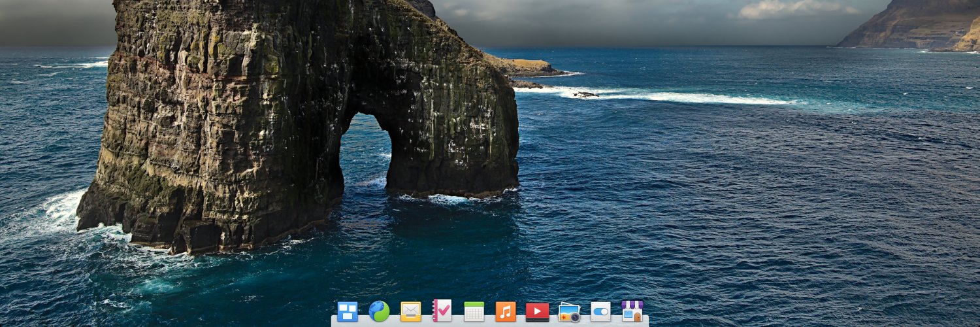Launch the AppCenter store icon
980x327 pixels.
(x=632, y=311)
